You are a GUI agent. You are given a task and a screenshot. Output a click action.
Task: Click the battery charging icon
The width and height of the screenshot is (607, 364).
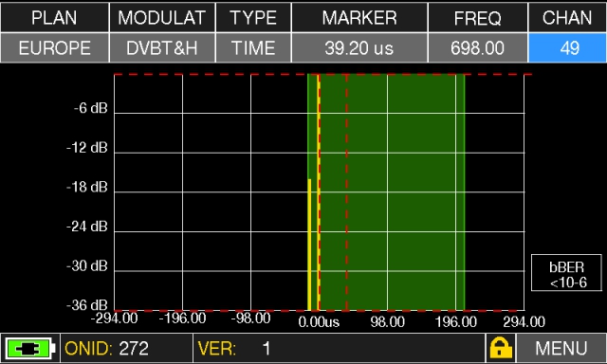tap(29, 349)
